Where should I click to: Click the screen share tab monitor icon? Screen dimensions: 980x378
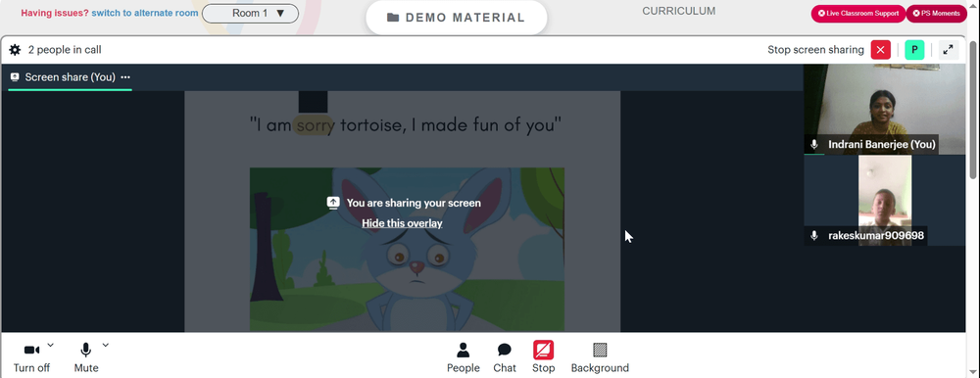coord(15,77)
